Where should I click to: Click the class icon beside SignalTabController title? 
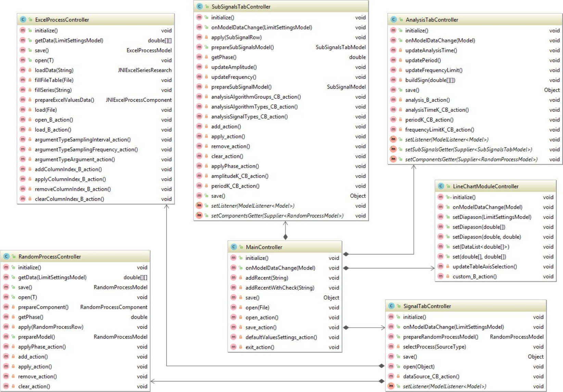point(391,306)
